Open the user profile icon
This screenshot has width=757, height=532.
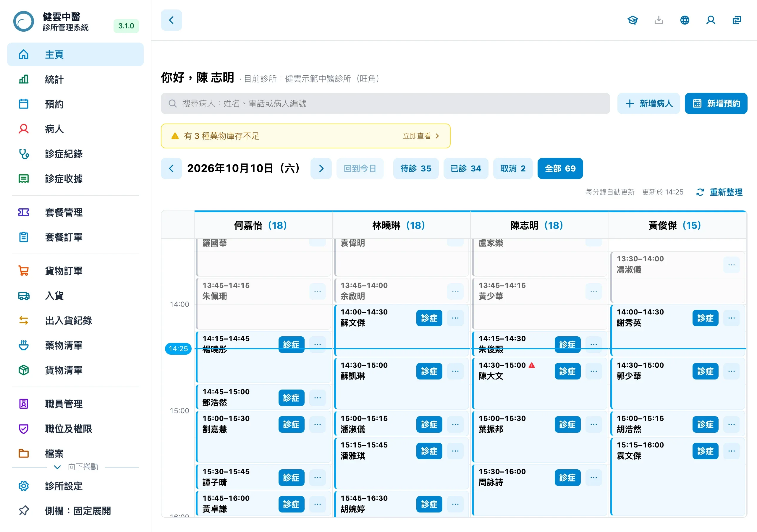(711, 20)
